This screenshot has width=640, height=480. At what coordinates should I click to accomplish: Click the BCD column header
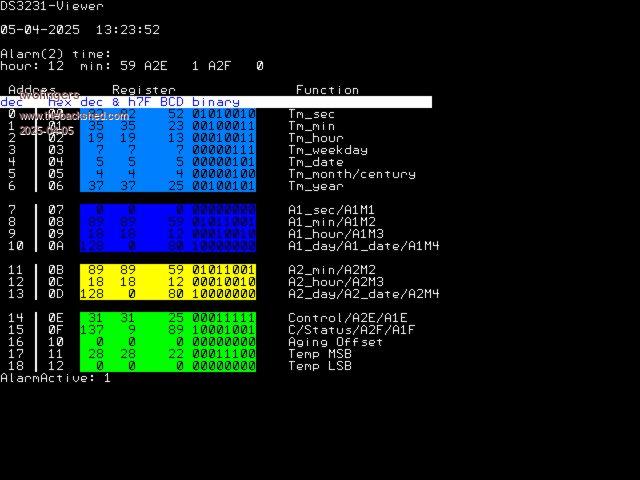tap(172, 102)
